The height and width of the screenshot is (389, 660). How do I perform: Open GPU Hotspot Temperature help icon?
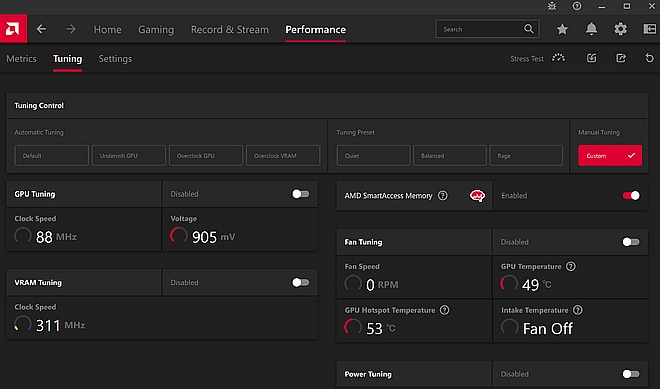coord(444,310)
